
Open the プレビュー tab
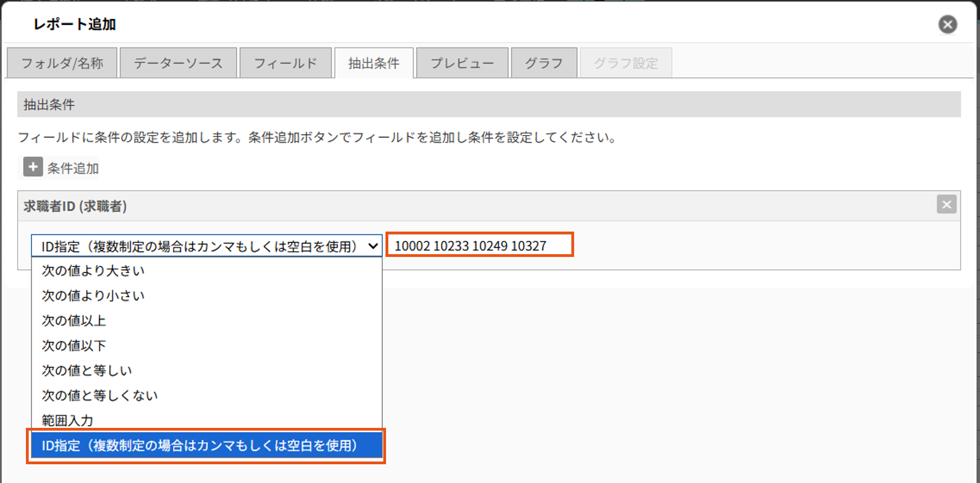click(462, 63)
